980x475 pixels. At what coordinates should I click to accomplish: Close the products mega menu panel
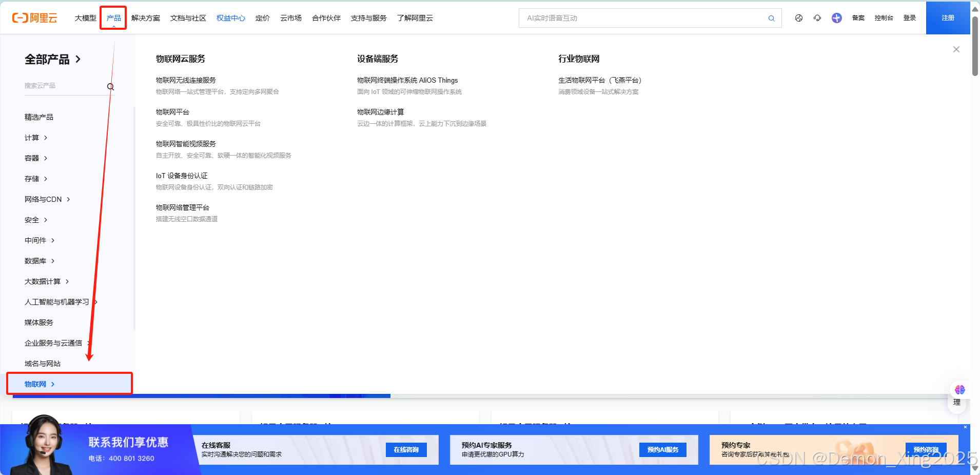pos(956,49)
